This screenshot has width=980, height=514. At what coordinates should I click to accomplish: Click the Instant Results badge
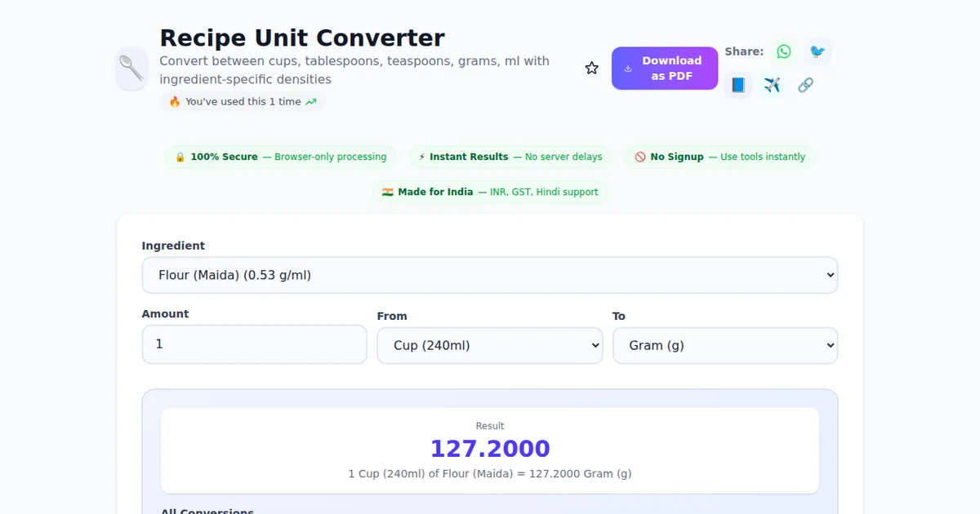pyautogui.click(x=510, y=157)
